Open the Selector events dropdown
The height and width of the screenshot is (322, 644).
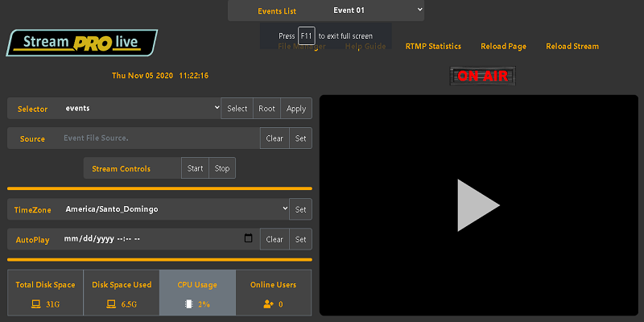click(141, 109)
